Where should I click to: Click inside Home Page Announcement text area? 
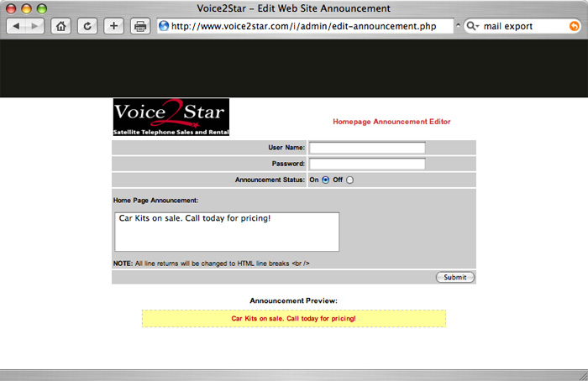227,232
